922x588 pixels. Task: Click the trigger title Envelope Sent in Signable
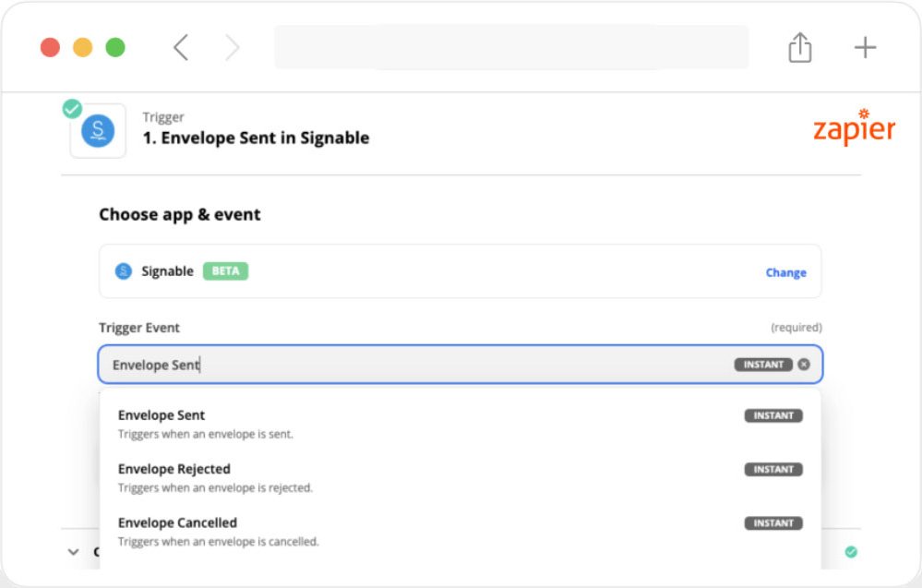pyautogui.click(x=256, y=138)
